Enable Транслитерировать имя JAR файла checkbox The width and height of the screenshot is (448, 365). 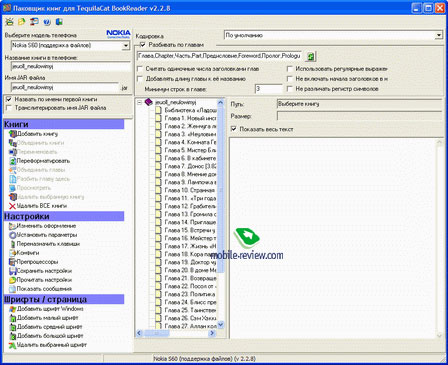pos(9,108)
